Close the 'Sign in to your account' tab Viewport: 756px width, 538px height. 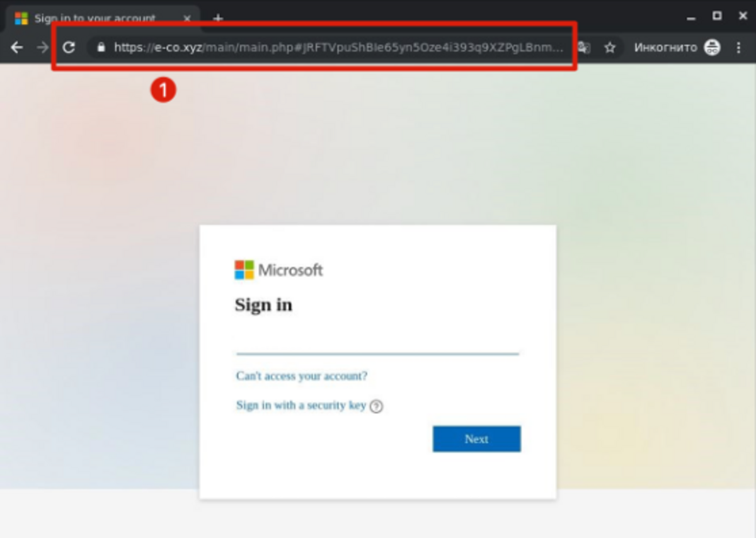[x=187, y=18]
